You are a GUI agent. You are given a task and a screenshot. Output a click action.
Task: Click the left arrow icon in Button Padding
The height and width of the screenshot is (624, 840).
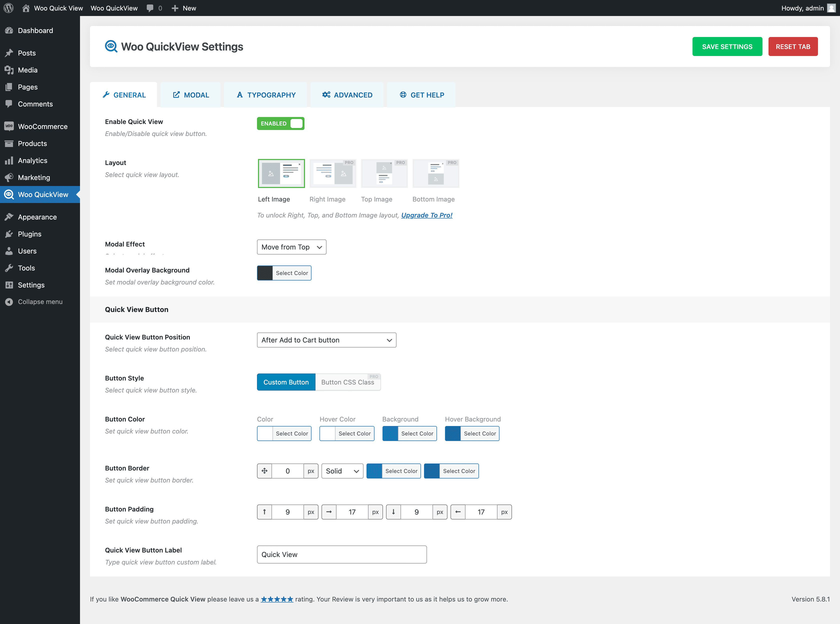[458, 512]
